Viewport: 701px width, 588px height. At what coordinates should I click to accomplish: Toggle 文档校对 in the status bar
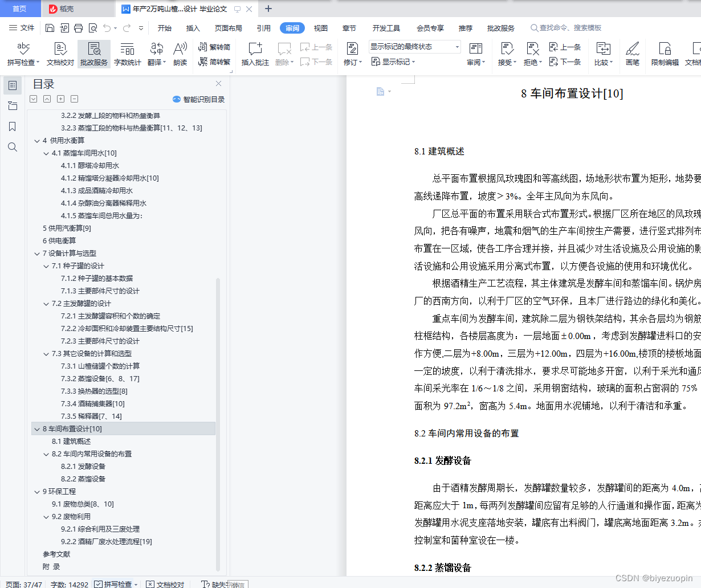click(165, 584)
